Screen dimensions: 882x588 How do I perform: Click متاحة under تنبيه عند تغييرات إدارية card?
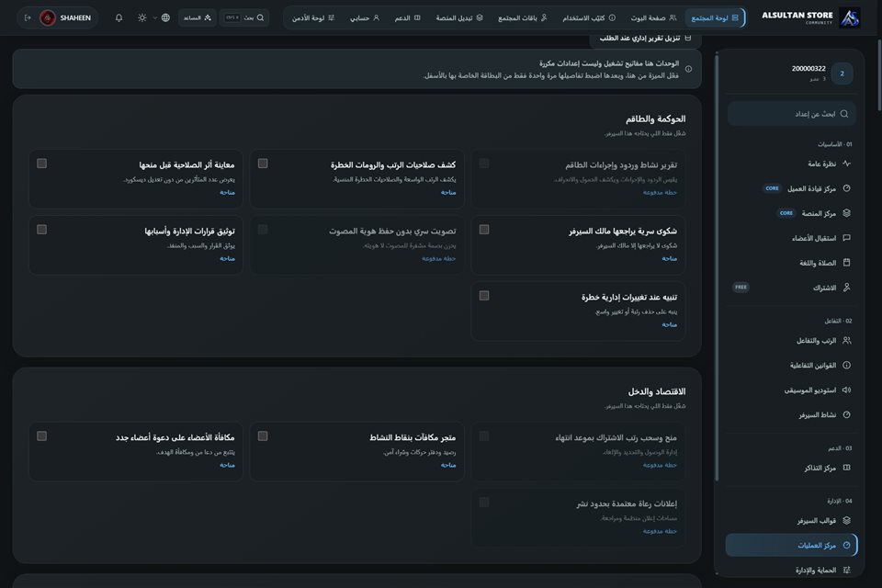(670, 324)
